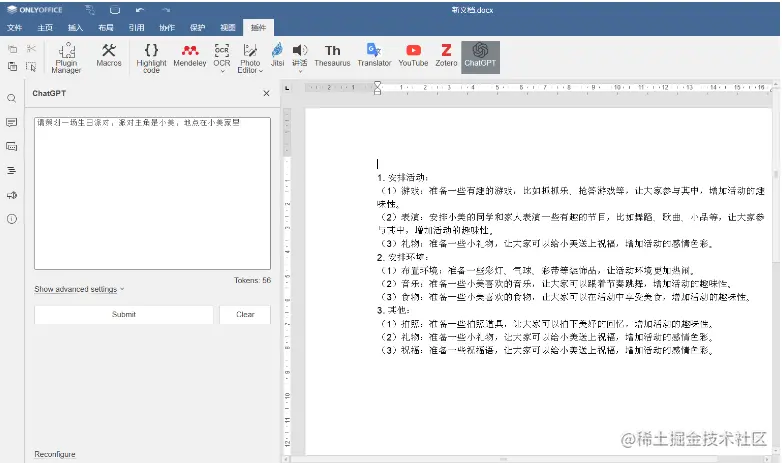Open the Plugin Manager
The image size is (782, 463).
66,57
